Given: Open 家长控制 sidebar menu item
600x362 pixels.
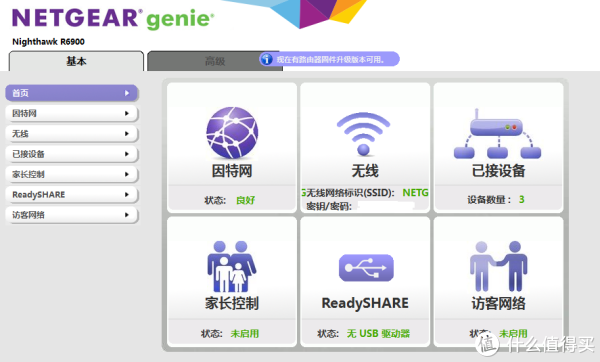Looking at the screenshot, I should point(71,174).
